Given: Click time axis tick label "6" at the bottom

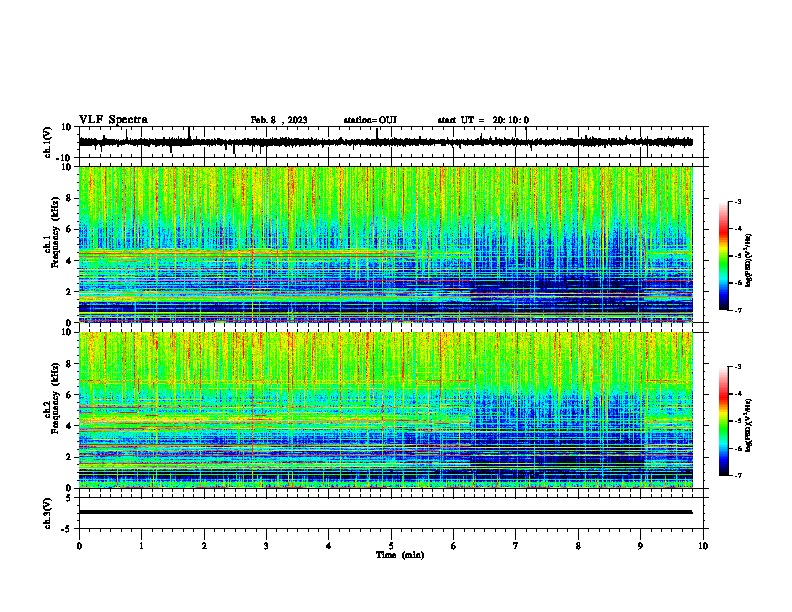Looking at the screenshot, I should [454, 546].
